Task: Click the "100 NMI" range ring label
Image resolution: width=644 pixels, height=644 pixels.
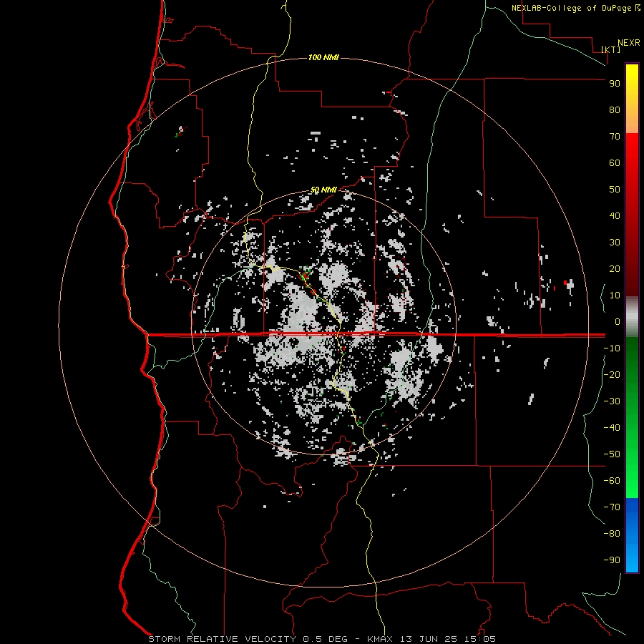Action: tap(323, 57)
